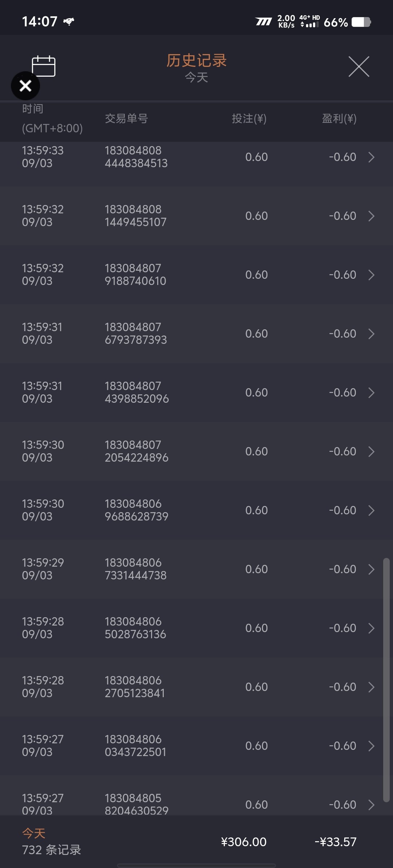Viewport: 393px width, 868px height.
Task: Click the 盈利(¥) column header
Action: click(x=339, y=118)
